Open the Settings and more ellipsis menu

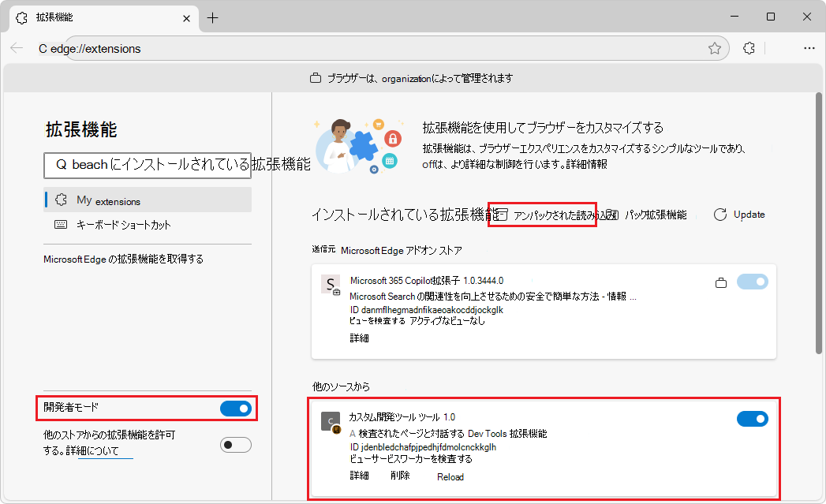click(x=809, y=48)
